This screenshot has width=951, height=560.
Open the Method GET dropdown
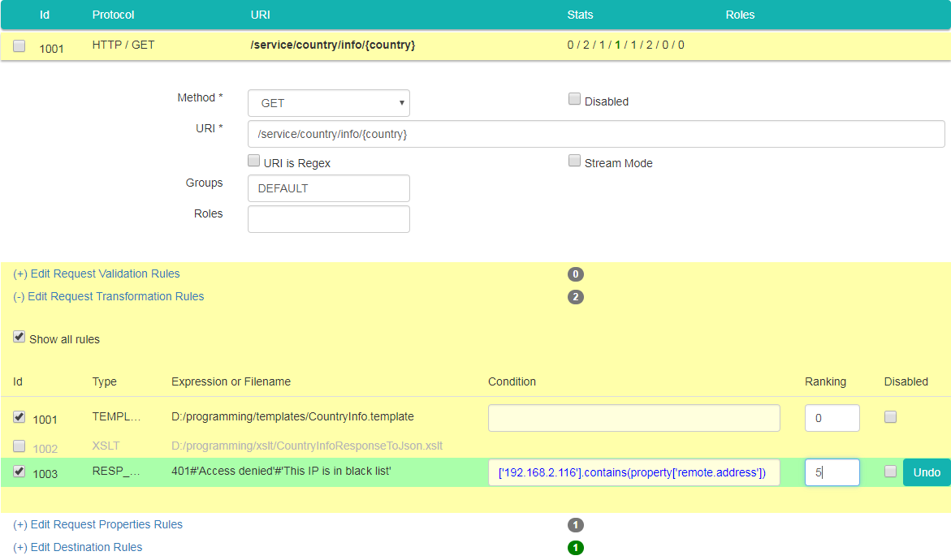(328, 103)
